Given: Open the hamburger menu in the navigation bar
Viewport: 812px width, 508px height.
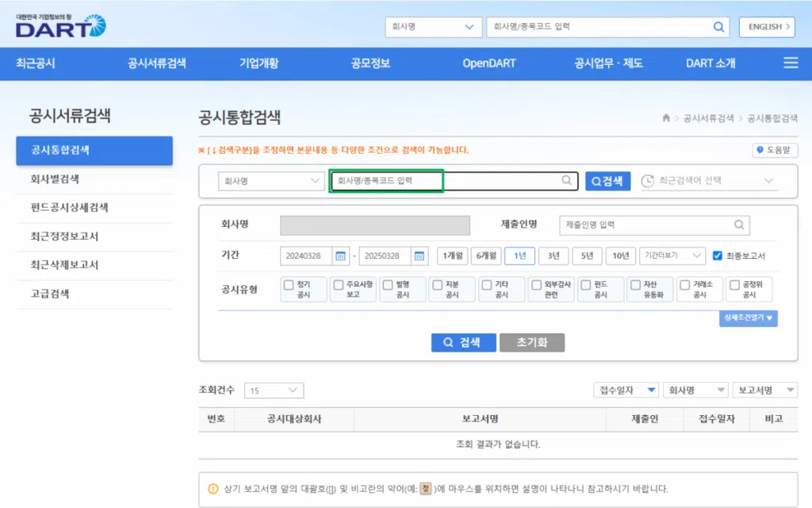Looking at the screenshot, I should point(791,63).
